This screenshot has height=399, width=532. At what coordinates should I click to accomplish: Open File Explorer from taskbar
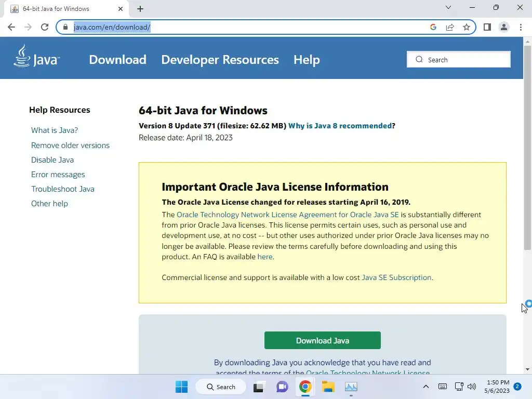pos(328,387)
